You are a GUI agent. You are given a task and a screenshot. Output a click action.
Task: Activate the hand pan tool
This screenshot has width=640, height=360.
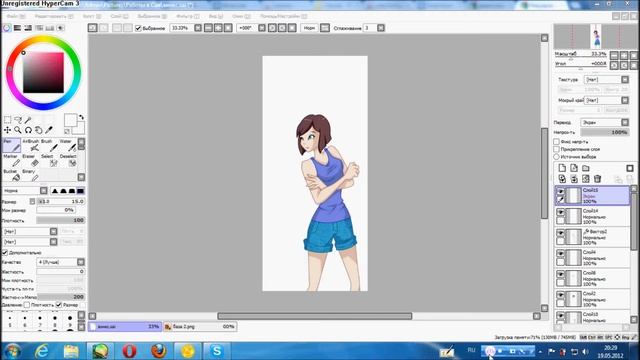click(38, 130)
